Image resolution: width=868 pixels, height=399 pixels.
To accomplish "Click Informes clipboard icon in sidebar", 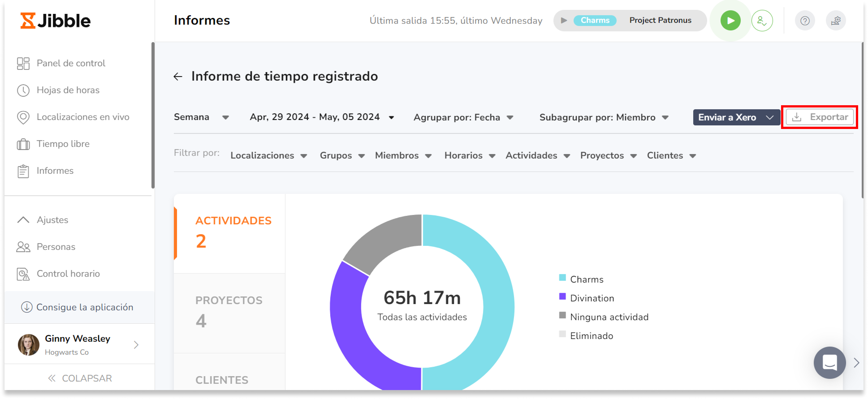I will click(x=23, y=171).
